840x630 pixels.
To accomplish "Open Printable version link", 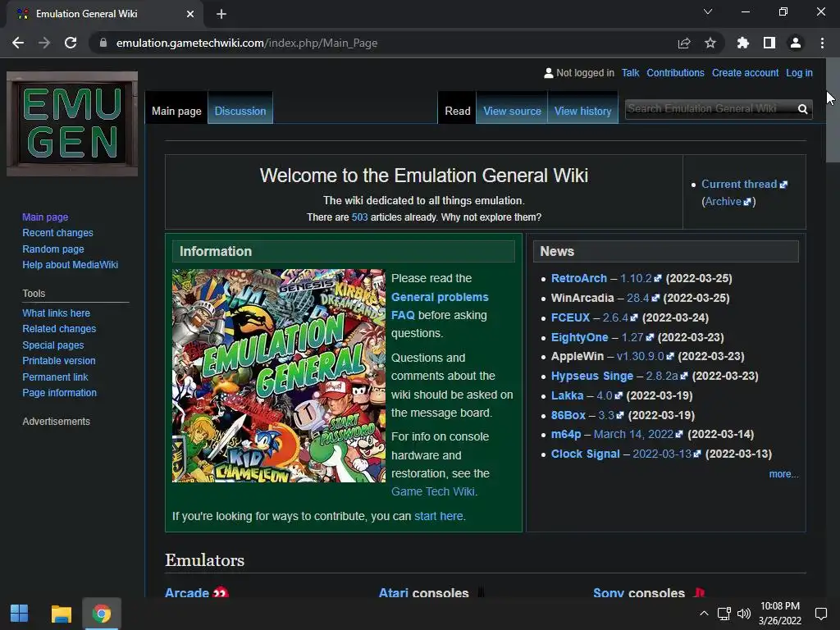I will point(59,361).
